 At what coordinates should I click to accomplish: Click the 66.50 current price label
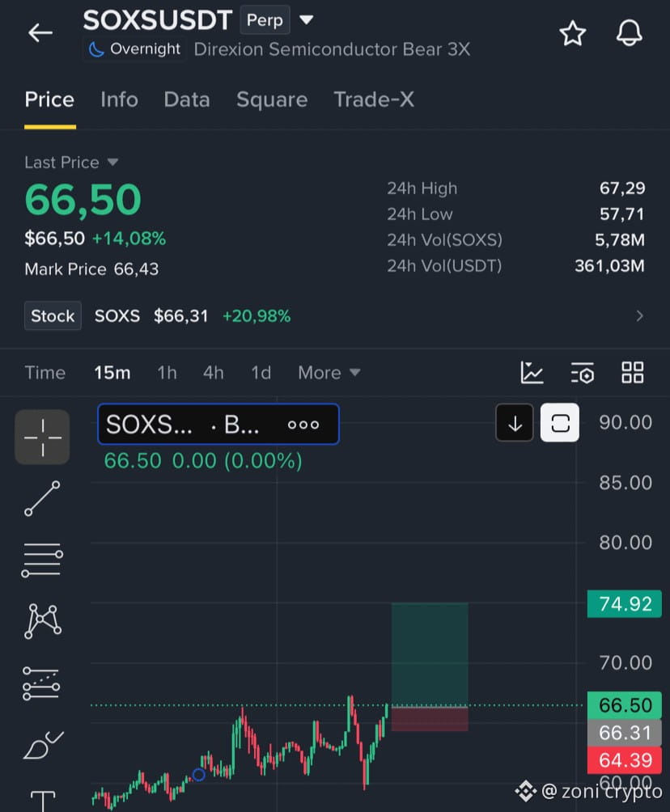click(625, 705)
